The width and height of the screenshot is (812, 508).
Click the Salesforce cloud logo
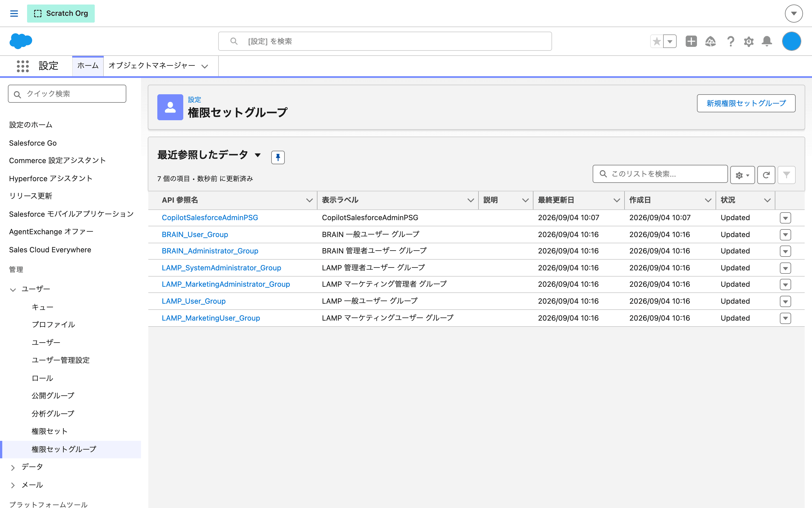point(21,41)
